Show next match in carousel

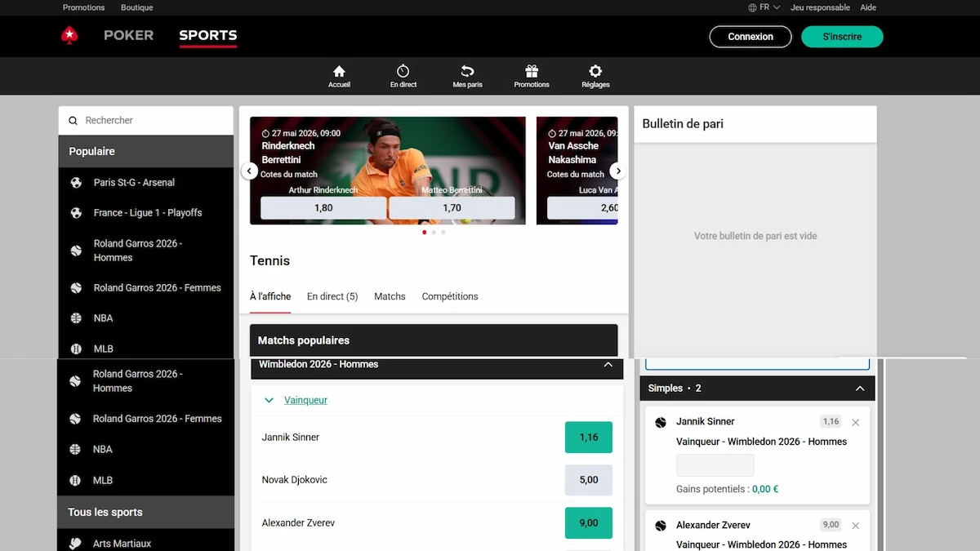click(618, 171)
